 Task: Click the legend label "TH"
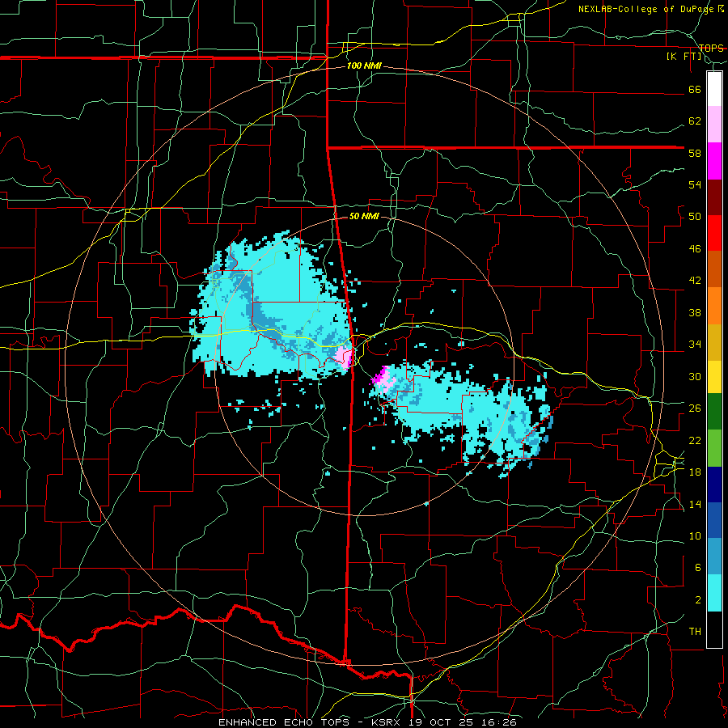[695, 632]
